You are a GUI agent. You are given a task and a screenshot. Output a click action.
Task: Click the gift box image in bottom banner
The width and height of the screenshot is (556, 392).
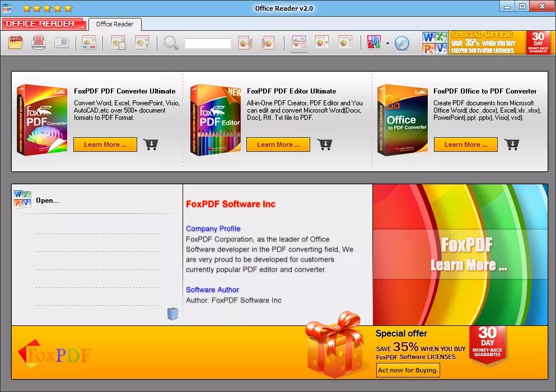point(334,346)
